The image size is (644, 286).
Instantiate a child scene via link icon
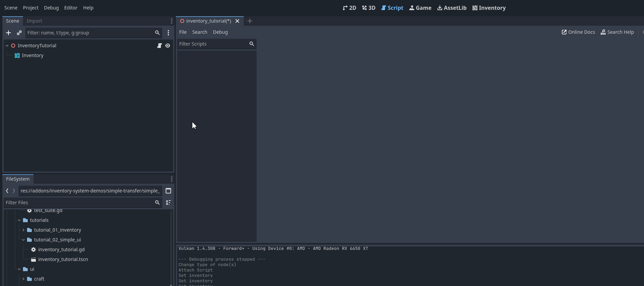tap(19, 33)
